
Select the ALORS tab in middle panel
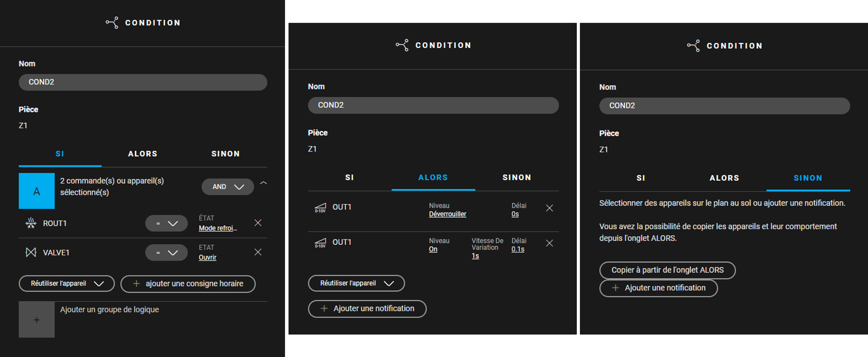(x=433, y=177)
